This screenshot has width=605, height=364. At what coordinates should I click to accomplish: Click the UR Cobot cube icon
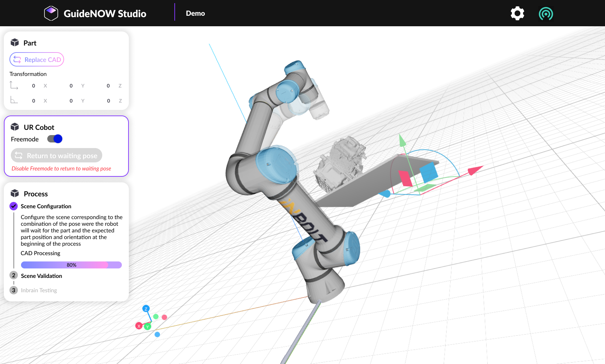(15, 127)
